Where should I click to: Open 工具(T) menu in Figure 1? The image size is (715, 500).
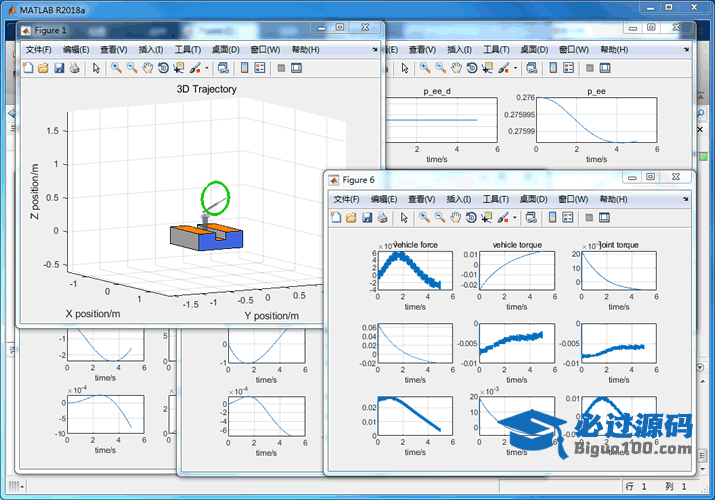pos(188,50)
